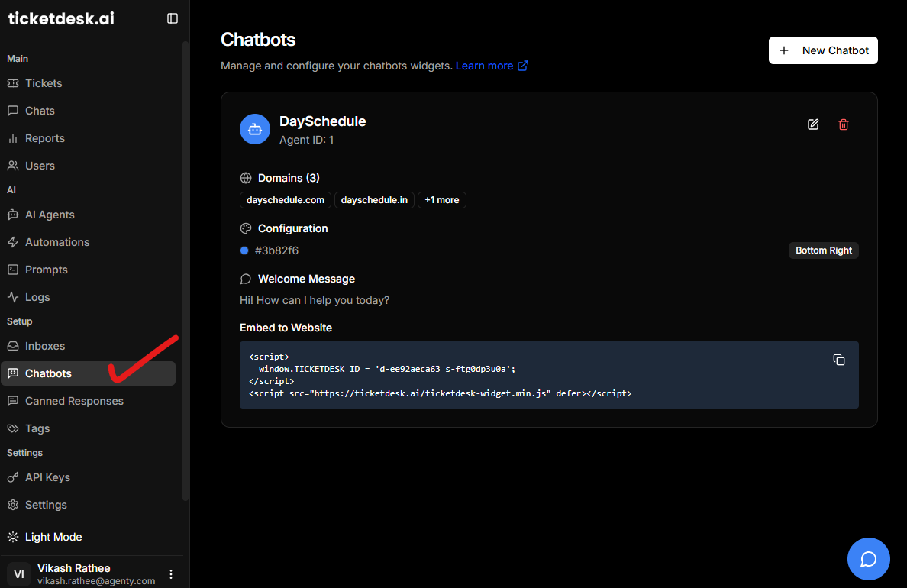Open the API Keys section

coord(47,477)
